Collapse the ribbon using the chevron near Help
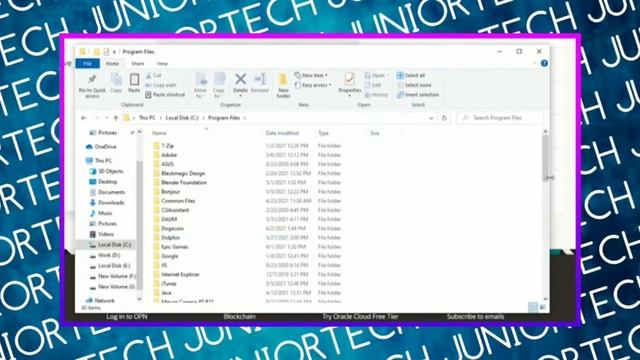The width and height of the screenshot is (640, 360). click(535, 63)
